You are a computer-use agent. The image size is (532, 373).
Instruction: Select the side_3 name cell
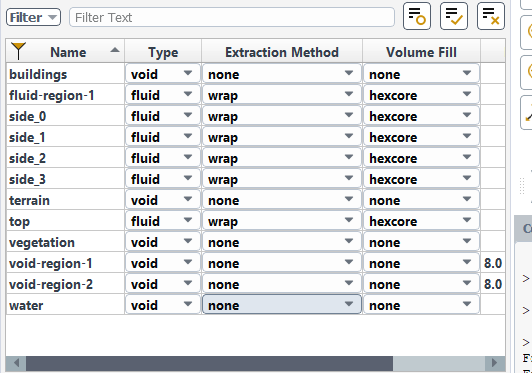click(65, 179)
